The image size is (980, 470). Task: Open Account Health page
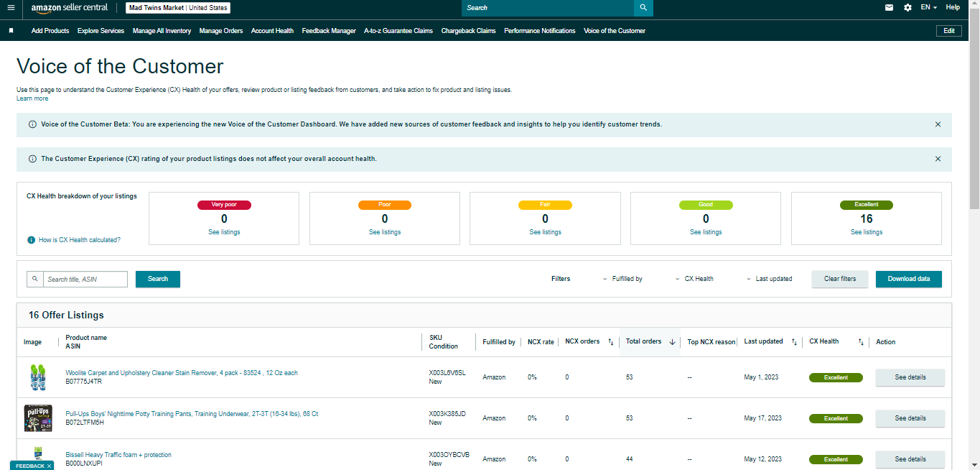(x=272, y=31)
